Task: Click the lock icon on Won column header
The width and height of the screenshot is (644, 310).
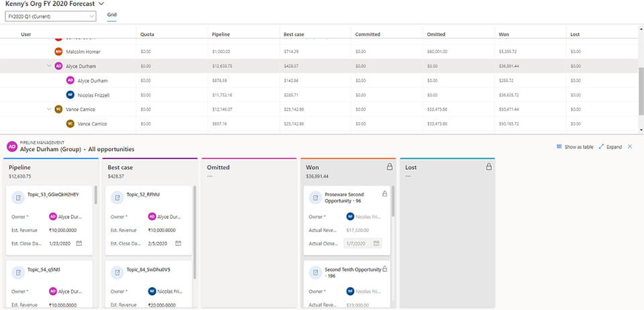Action: pos(390,167)
